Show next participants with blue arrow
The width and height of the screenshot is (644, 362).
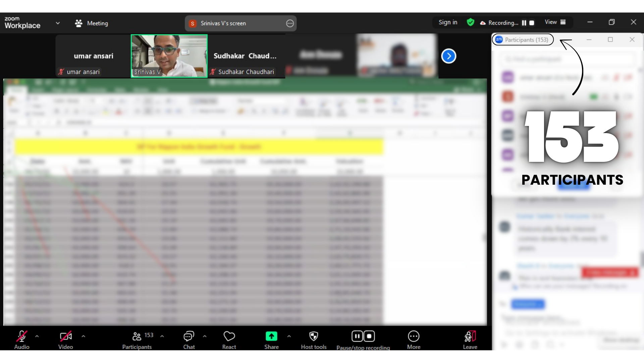[448, 56]
